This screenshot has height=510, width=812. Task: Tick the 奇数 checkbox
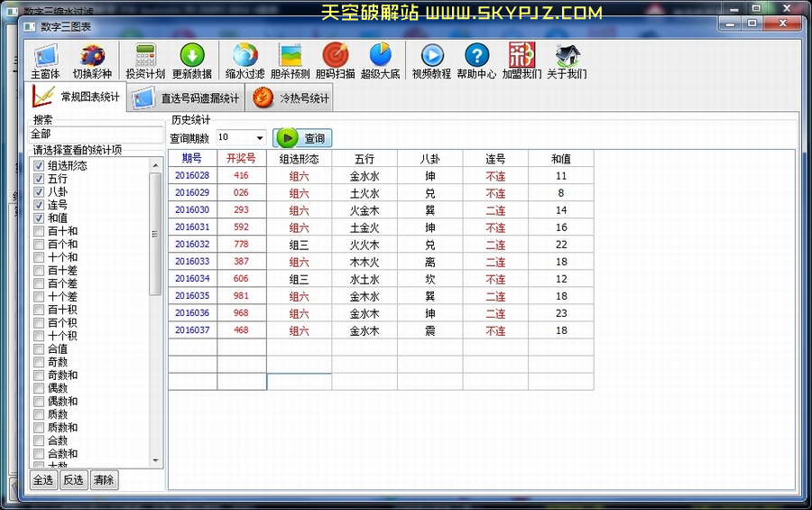[x=39, y=362]
